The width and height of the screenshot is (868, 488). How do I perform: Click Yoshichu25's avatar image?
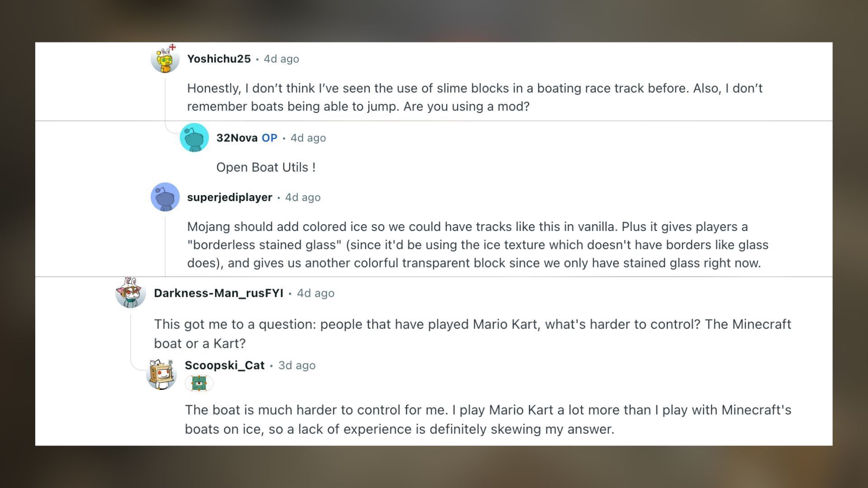165,59
